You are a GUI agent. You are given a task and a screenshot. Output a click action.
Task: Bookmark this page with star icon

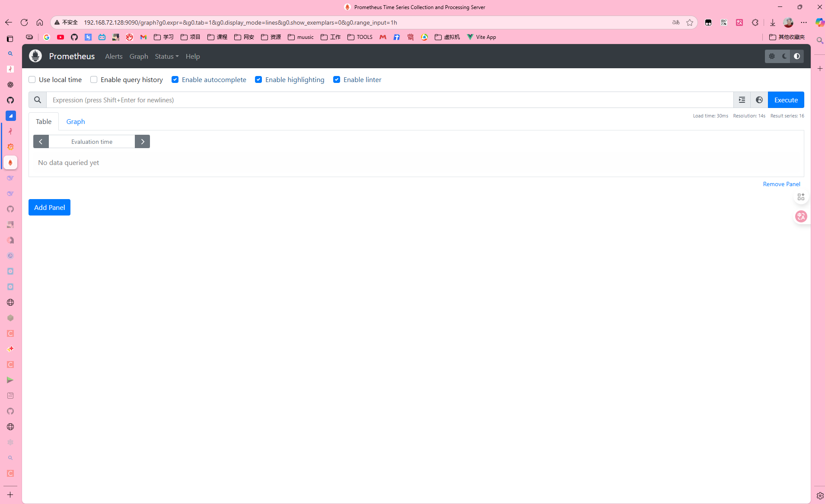(x=690, y=22)
